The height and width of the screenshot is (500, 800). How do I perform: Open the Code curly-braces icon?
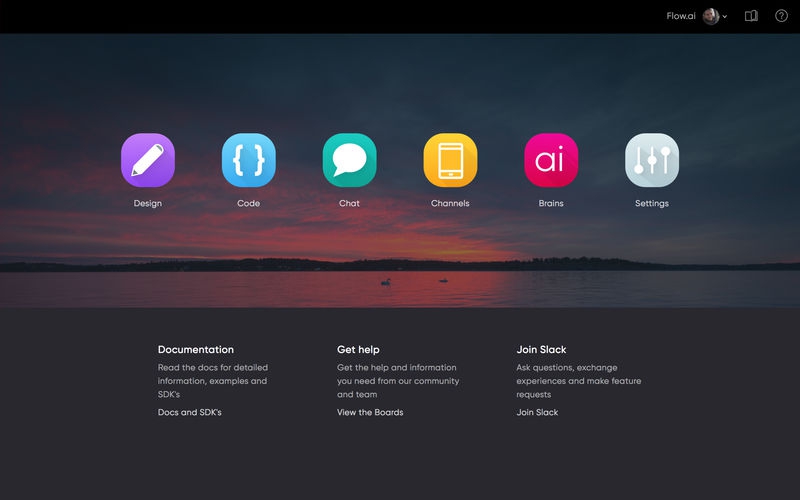point(248,160)
